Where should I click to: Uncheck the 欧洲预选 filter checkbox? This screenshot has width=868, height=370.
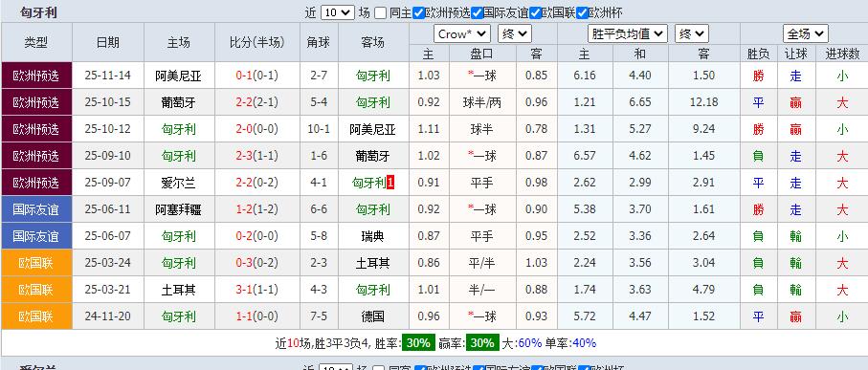click(x=418, y=12)
